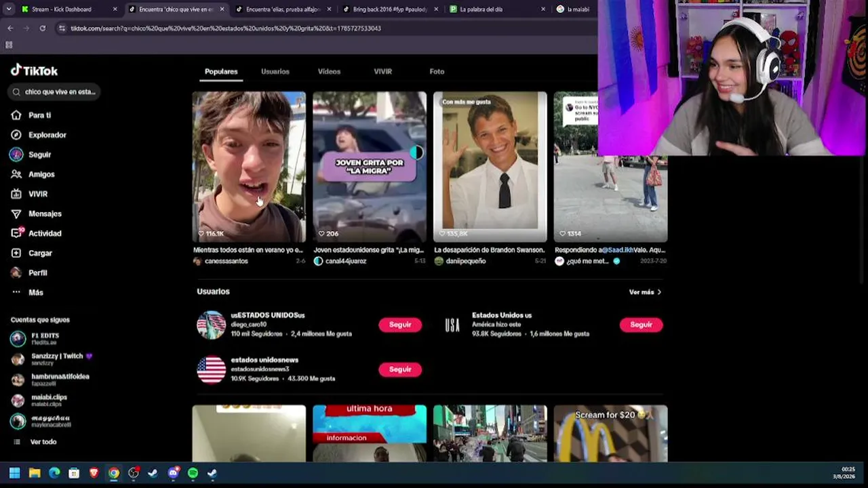Open Estados Unidos us USA avatar
This screenshot has height=488, width=868.
452,325
